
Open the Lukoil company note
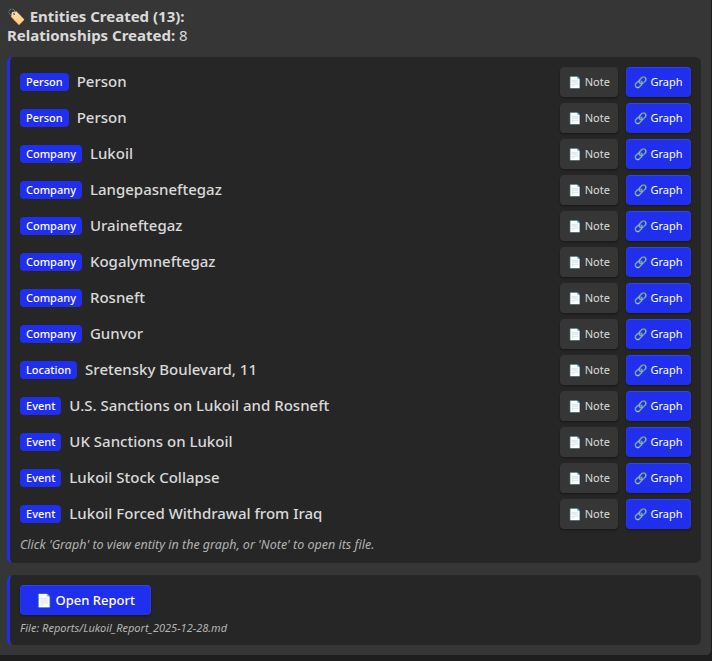[588, 154]
